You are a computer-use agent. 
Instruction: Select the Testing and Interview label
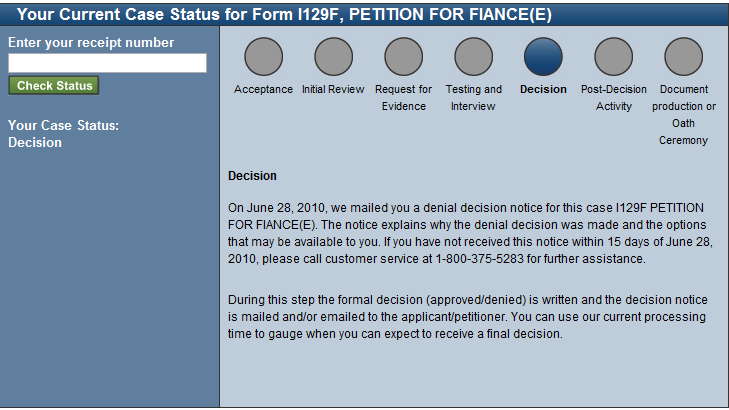pos(473,98)
